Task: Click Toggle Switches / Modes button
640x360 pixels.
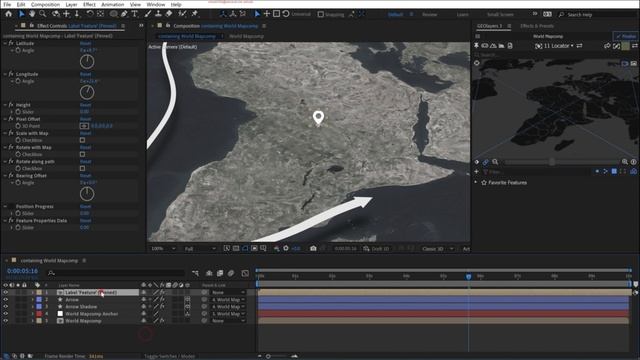Action: pos(169,356)
